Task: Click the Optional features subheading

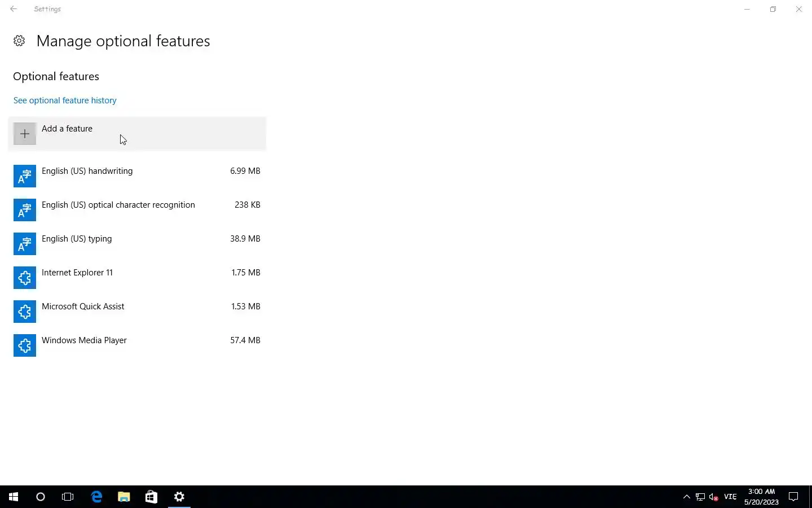Action: 56,76
